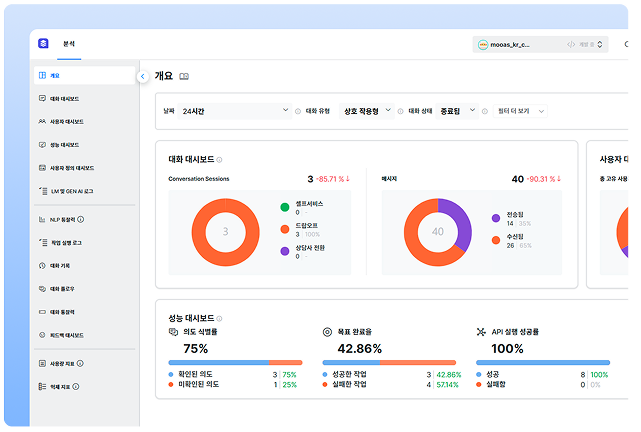641x432 pixels.
Task: Collapse the sidebar with the chevron button
Action: pos(143,76)
